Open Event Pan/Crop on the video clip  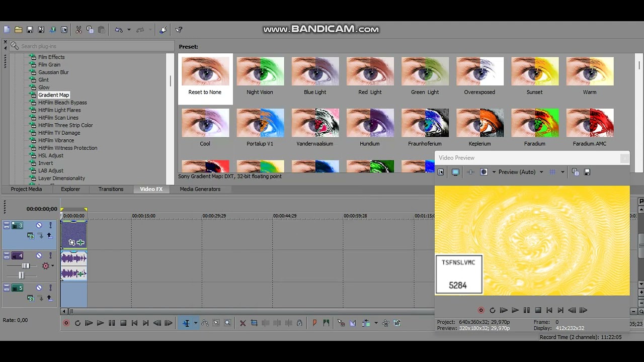tap(72, 242)
